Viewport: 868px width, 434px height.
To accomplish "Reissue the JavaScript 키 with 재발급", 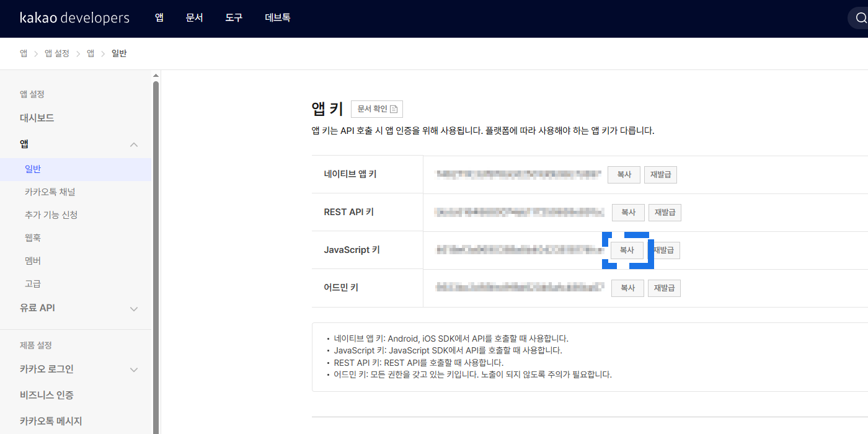I will [663, 250].
